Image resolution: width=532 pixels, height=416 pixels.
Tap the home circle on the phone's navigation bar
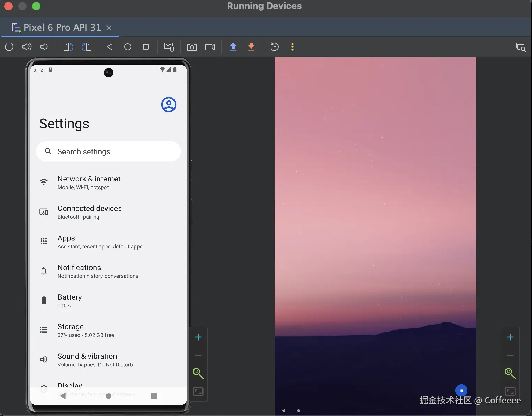[109, 396]
